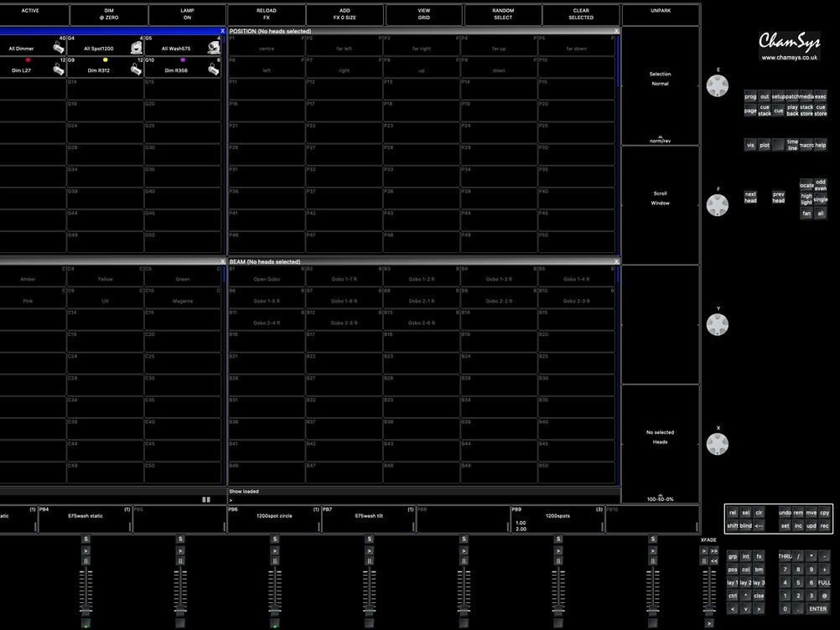Click the UNPARK soft button
Viewport: 840px width, 630px height.
click(661, 14)
